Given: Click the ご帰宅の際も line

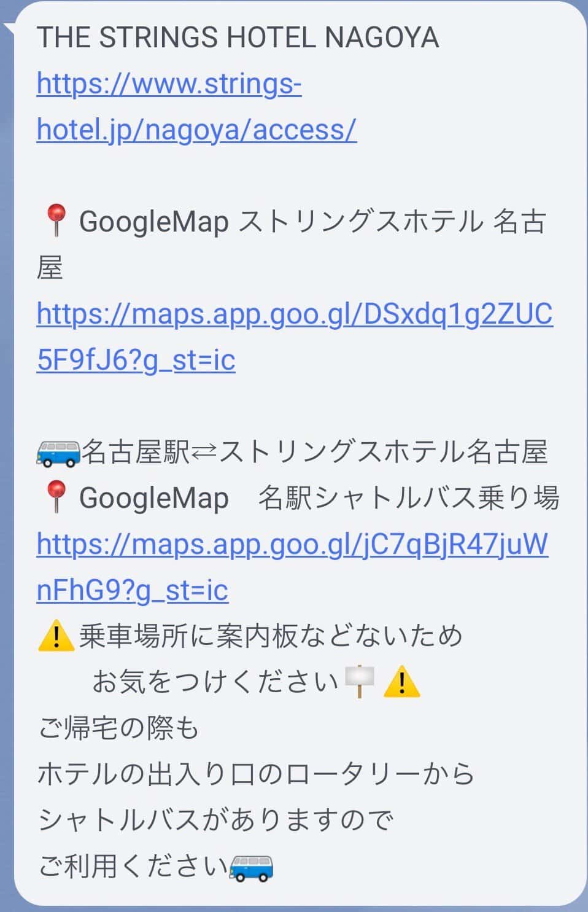Looking at the screenshot, I should coord(119,728).
